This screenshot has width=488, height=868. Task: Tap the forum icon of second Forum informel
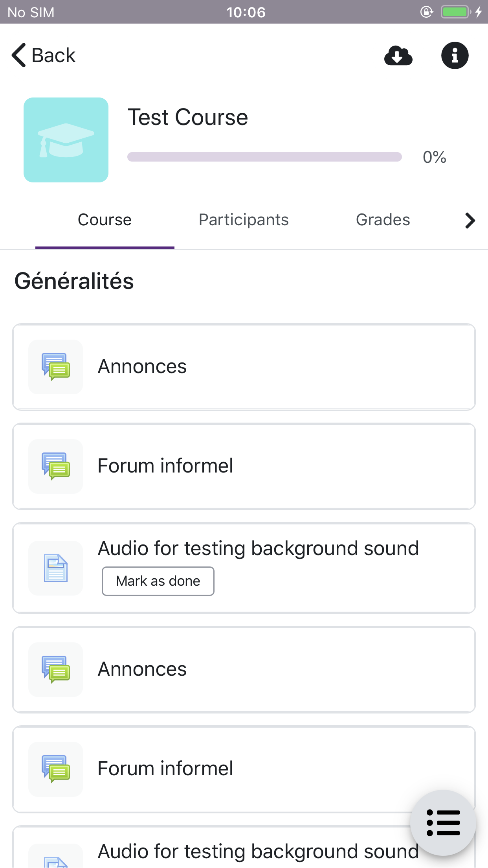click(56, 769)
